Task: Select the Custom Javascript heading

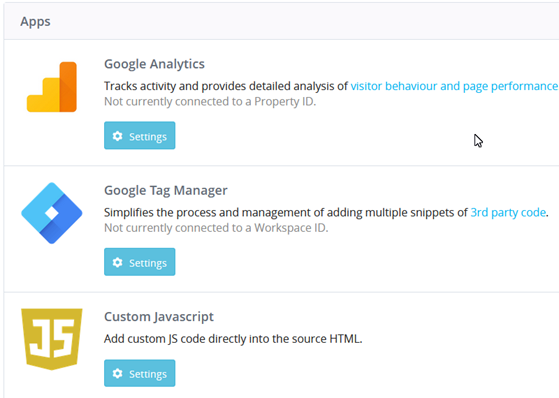Action: pyautogui.click(x=159, y=317)
